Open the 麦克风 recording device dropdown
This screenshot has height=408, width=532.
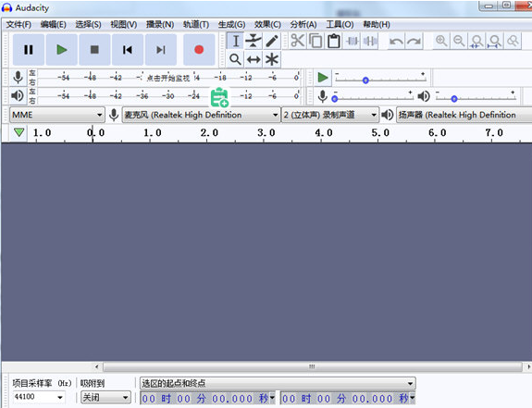tap(201, 115)
